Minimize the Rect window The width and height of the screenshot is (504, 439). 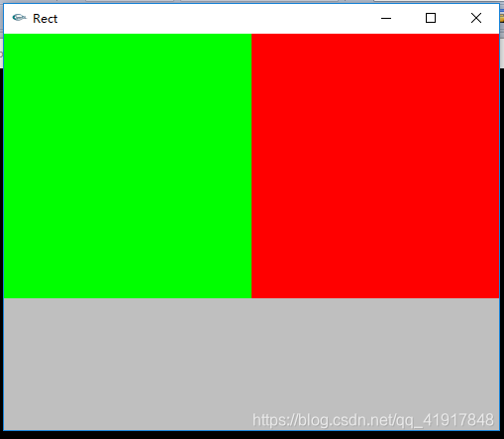tap(386, 18)
